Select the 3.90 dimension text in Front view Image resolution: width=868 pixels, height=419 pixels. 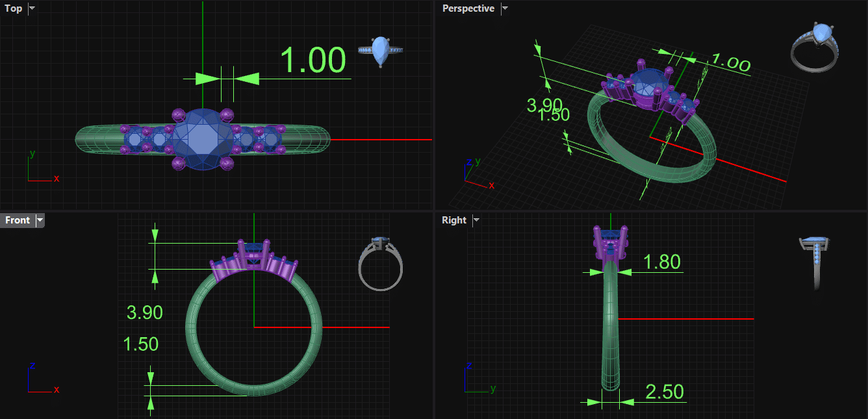pyautogui.click(x=144, y=312)
